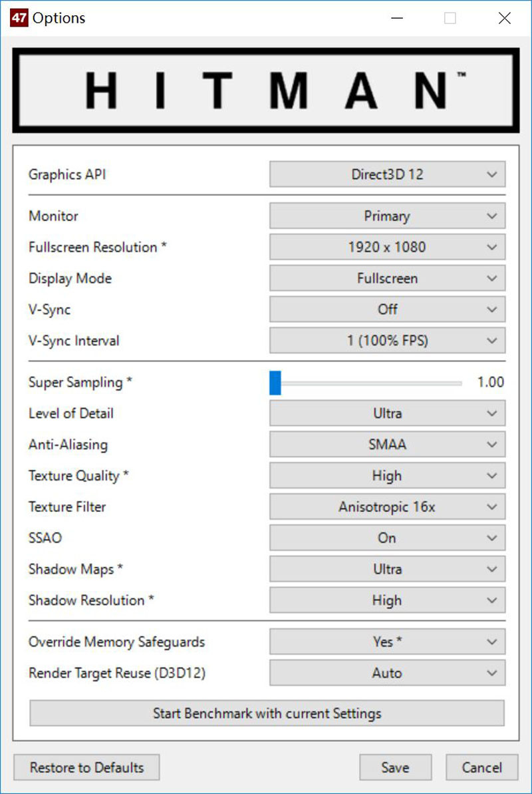The height and width of the screenshot is (794, 532).
Task: Close the Options window
Action: point(504,18)
